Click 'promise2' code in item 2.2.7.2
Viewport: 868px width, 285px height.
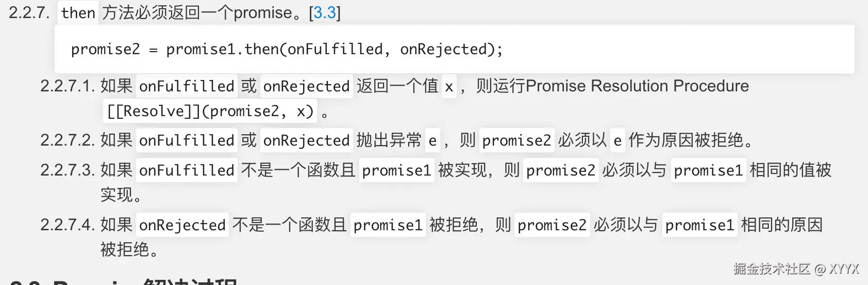click(516, 140)
